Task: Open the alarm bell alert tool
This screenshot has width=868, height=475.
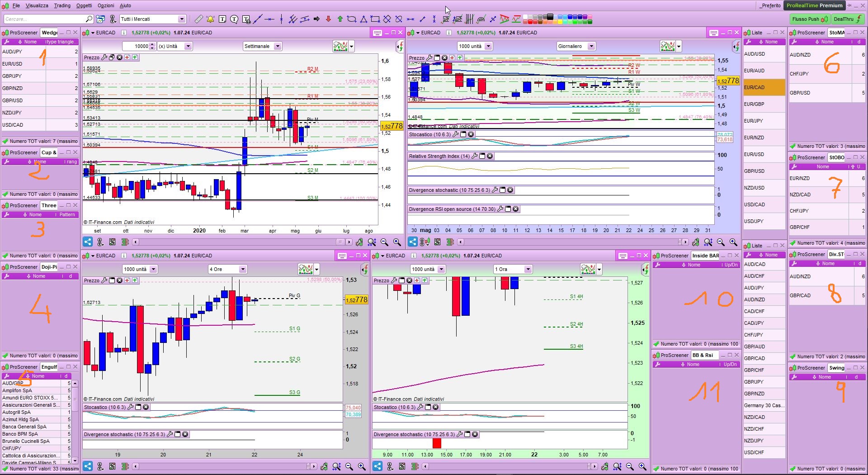Action: coord(210,19)
